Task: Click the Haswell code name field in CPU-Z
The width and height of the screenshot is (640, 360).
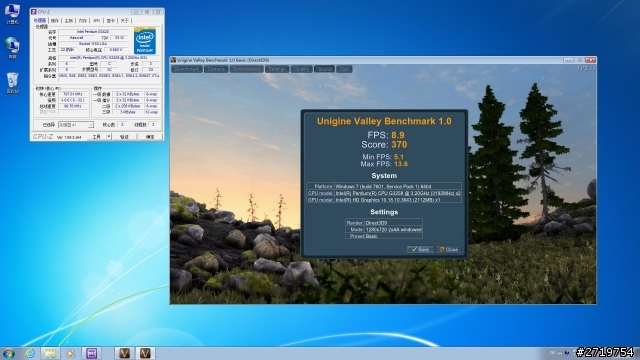Action: click(77, 38)
